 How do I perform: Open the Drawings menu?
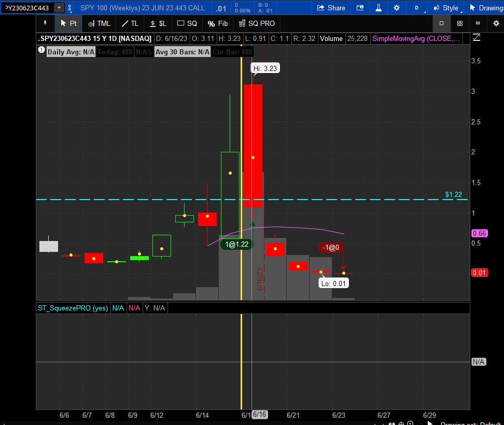point(486,8)
